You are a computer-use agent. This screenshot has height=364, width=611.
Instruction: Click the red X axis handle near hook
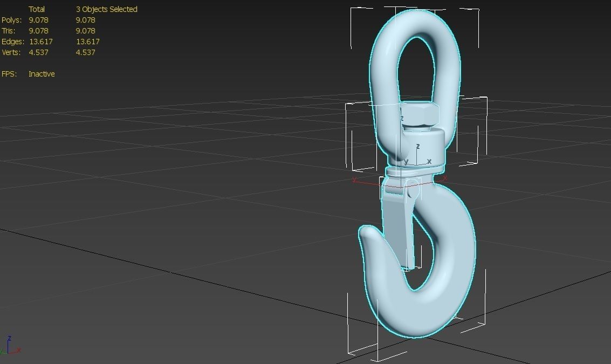[x=444, y=178]
